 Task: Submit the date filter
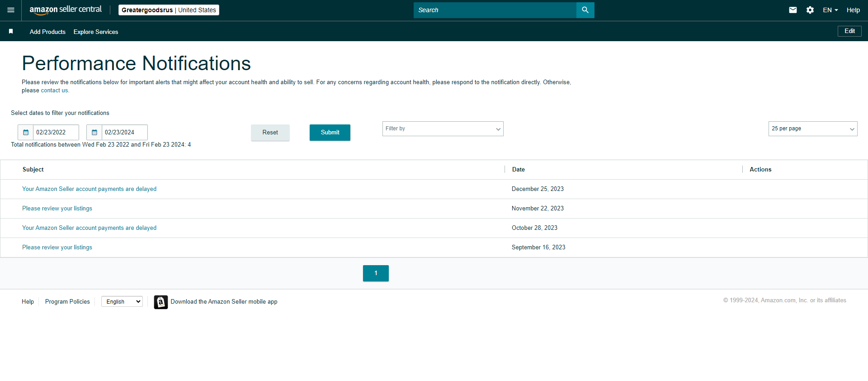pyautogui.click(x=330, y=133)
